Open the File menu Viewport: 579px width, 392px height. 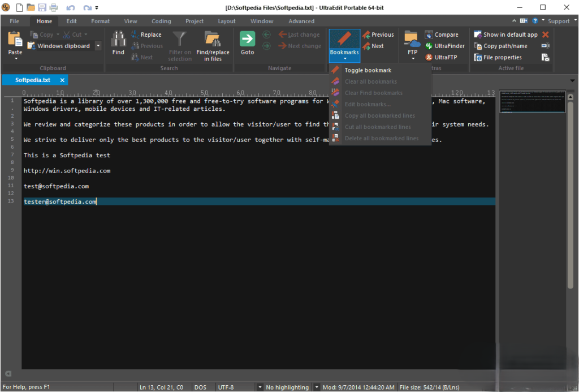(14, 21)
